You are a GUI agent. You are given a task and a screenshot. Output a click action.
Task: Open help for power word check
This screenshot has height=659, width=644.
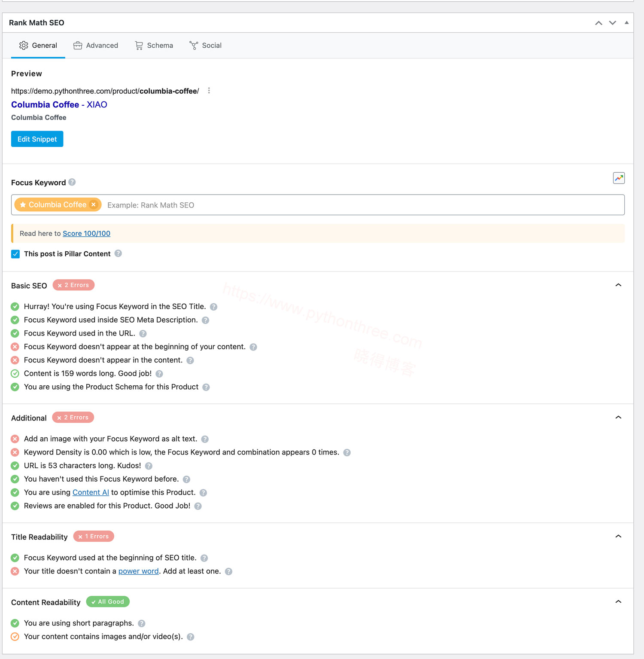coord(228,571)
